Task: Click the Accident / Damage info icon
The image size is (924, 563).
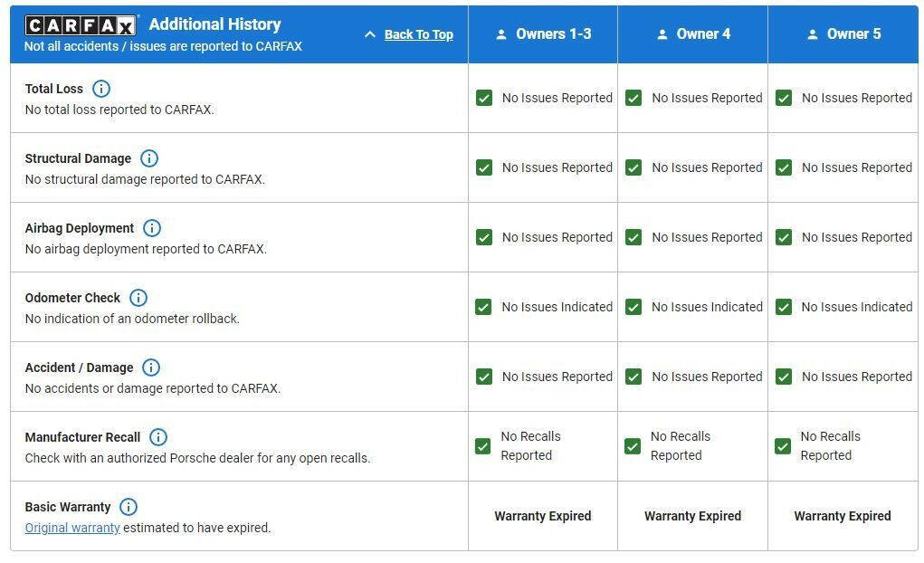Action: [151, 367]
